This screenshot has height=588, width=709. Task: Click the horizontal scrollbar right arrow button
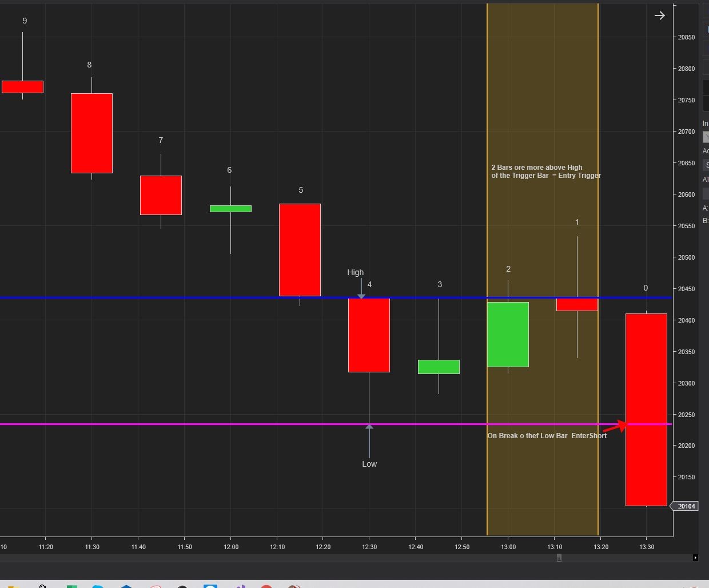[x=695, y=558]
